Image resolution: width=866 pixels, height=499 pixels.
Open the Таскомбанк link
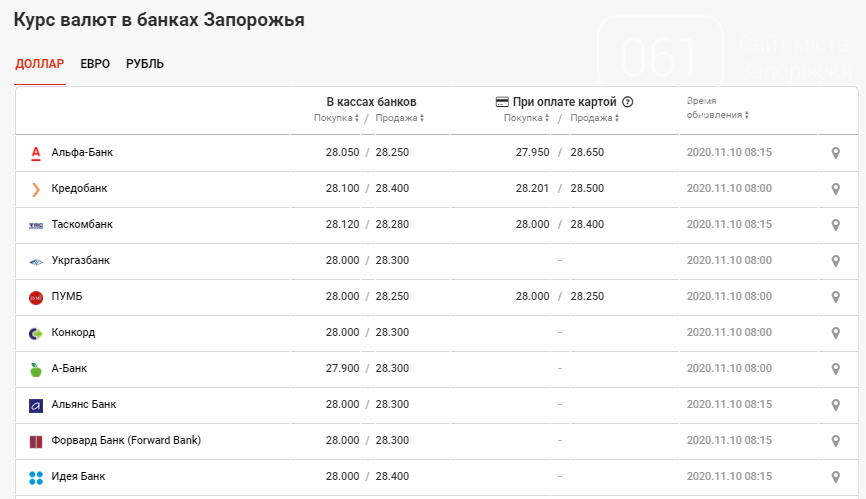(x=82, y=224)
